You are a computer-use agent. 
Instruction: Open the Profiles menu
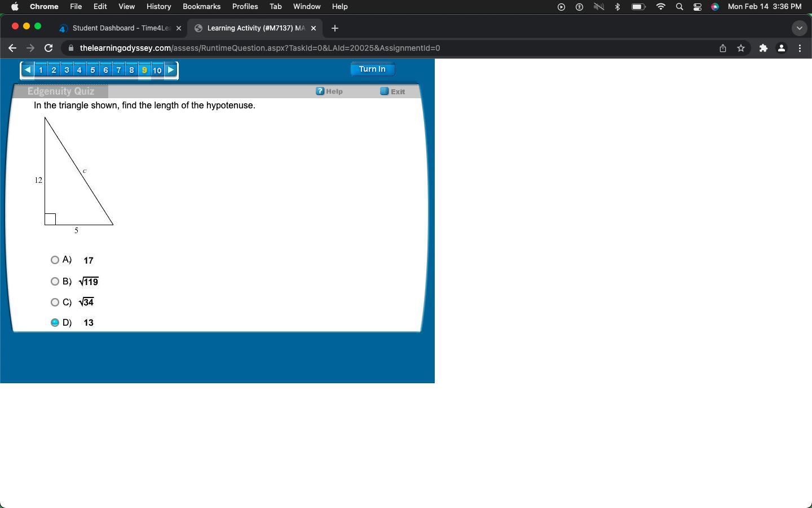pyautogui.click(x=245, y=7)
